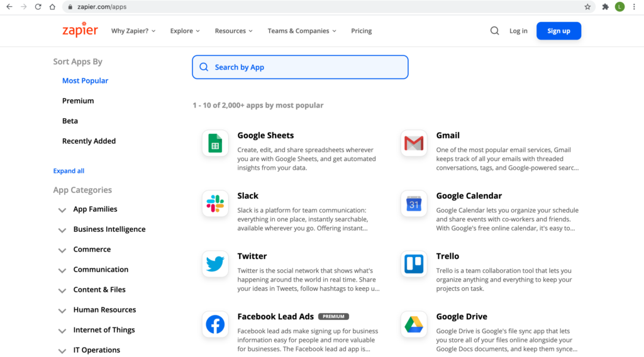
Task: Choose the Trello app icon
Action: coord(414,264)
